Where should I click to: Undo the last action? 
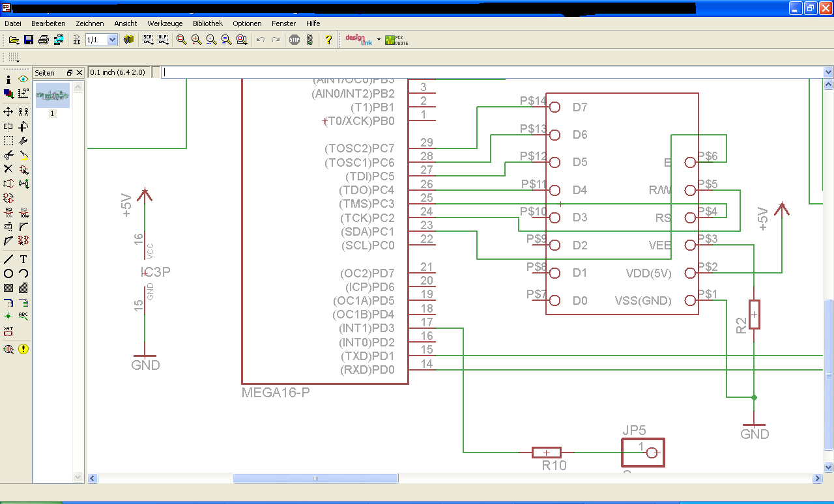(x=261, y=40)
